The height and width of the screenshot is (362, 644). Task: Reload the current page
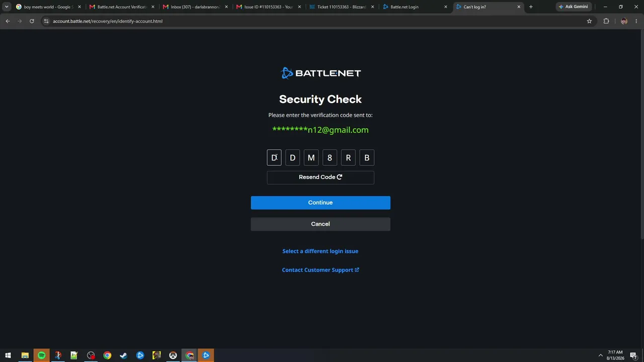(32, 21)
